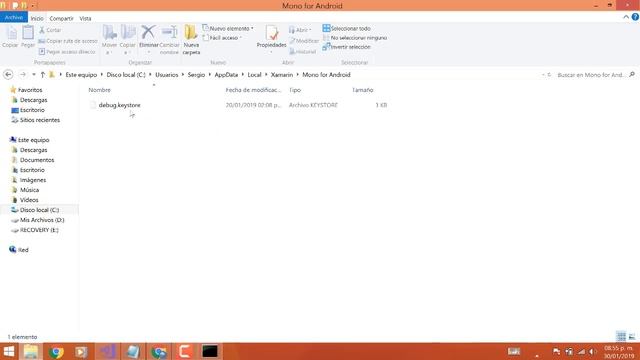Open Visual Studio from taskbar
Viewport: 640px width, 360px height.
click(107, 351)
